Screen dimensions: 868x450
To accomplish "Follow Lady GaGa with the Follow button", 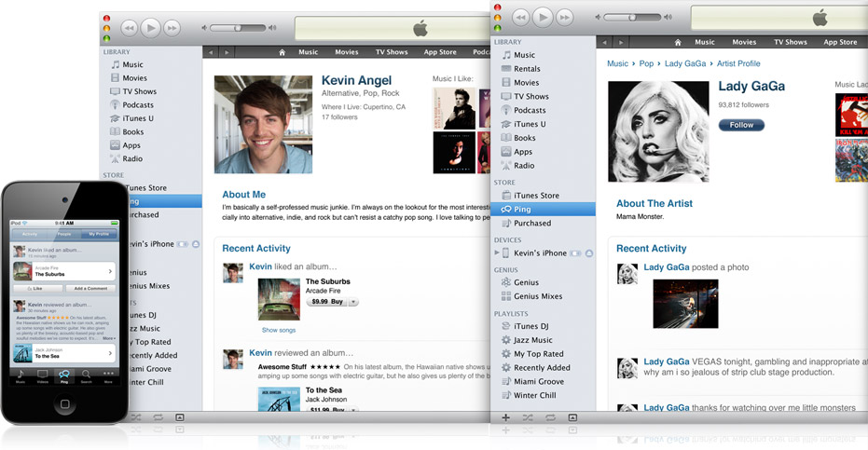I will (741, 125).
